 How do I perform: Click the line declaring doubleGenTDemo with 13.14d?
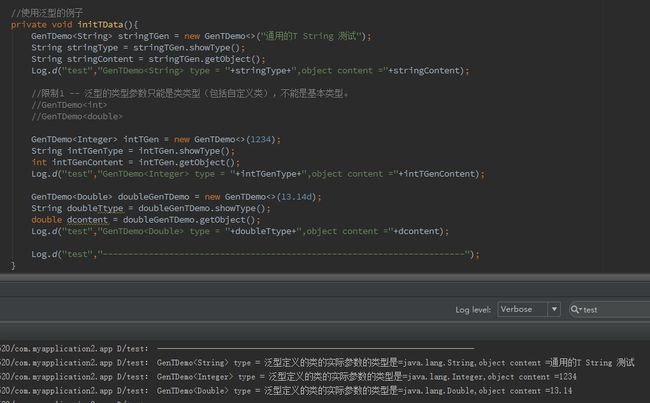click(x=176, y=197)
